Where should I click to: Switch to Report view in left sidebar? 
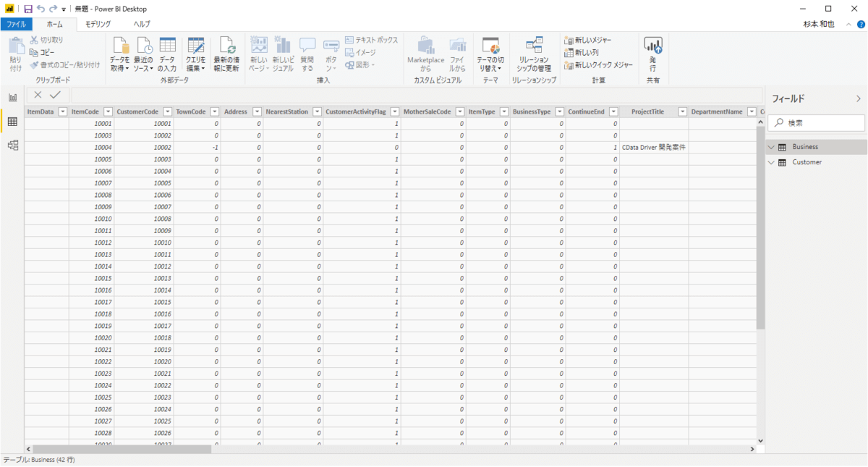tap(12, 98)
